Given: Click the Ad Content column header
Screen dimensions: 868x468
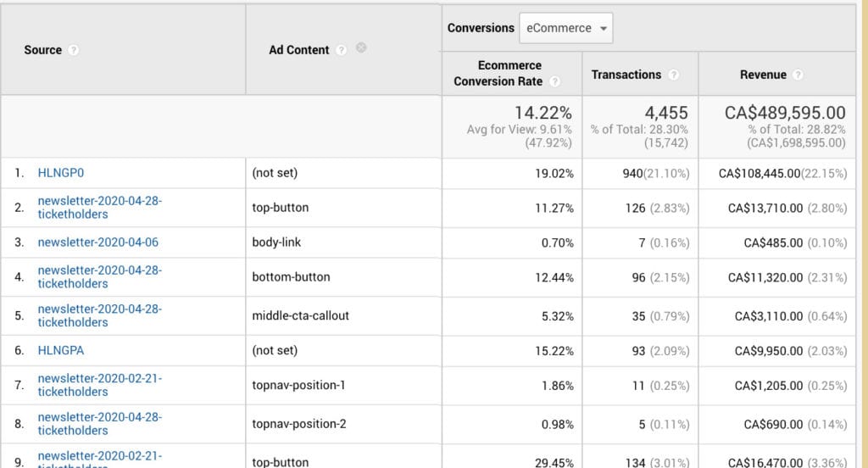Looking at the screenshot, I should [x=298, y=50].
